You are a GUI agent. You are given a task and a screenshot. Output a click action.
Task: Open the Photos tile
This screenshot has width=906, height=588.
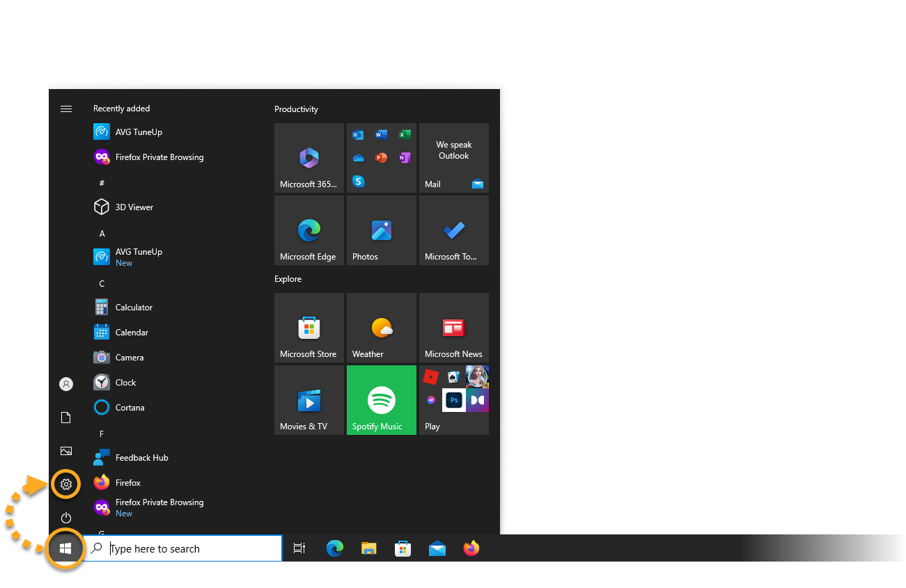click(381, 230)
